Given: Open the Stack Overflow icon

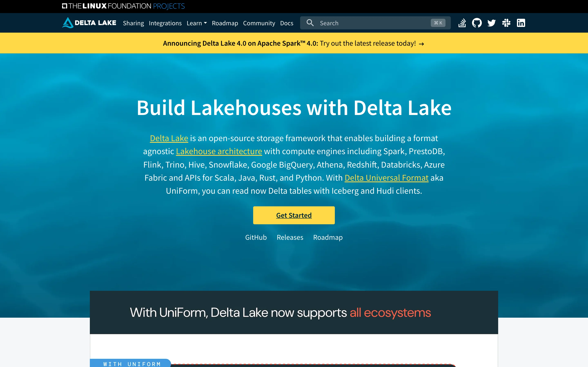Looking at the screenshot, I should [x=462, y=23].
